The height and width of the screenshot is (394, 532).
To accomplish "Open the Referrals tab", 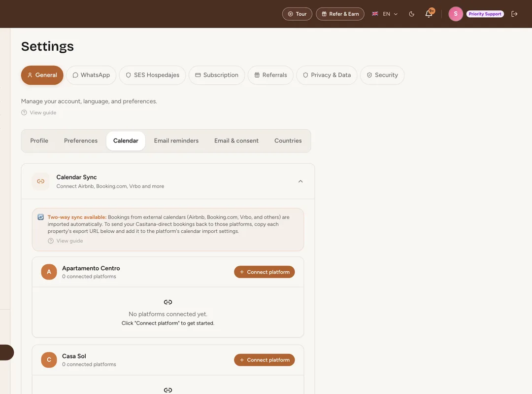I will tap(270, 75).
